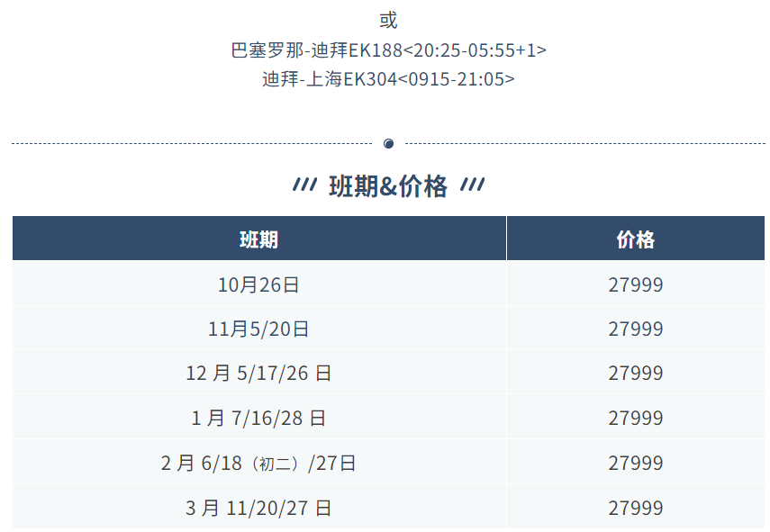This screenshot has width=770, height=532.
Task: Click the right slash decoration beside 班期&价格
Action: click(473, 185)
